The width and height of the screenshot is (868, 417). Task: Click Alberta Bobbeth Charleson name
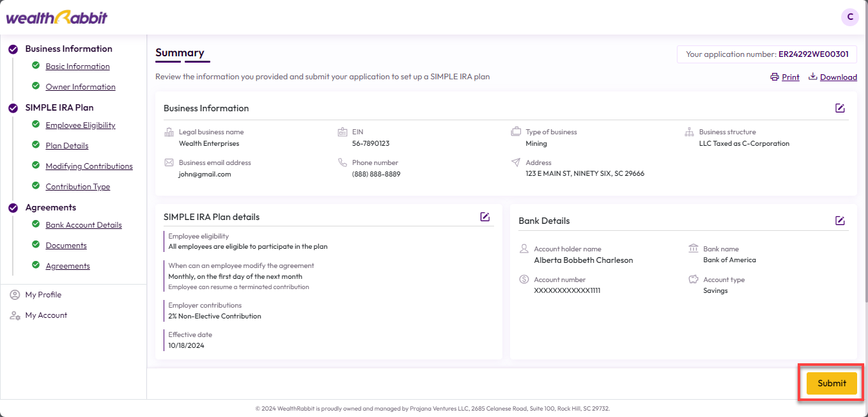(584, 260)
